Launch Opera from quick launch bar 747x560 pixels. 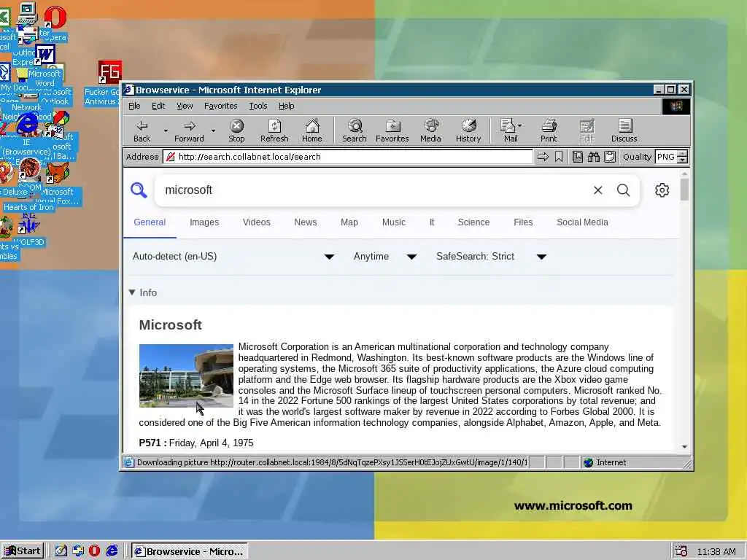[94, 551]
